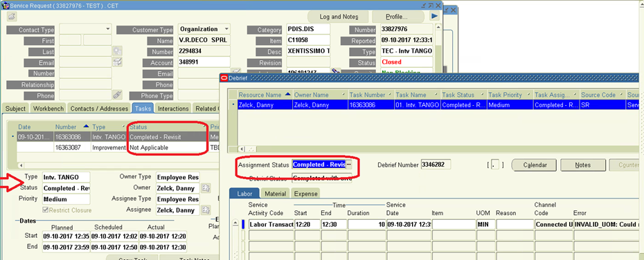
Task: Click the Debrief Number field 3346282
Action: (x=436, y=165)
